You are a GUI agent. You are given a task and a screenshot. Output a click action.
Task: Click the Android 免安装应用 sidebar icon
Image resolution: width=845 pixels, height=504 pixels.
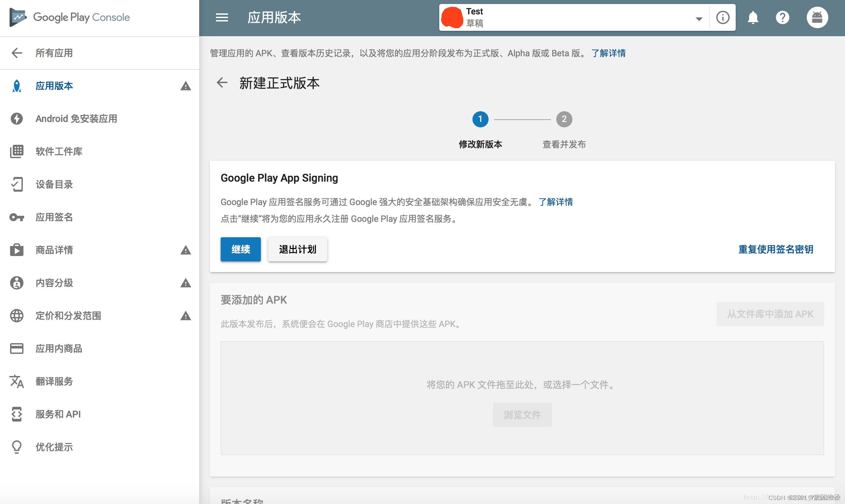coord(16,118)
